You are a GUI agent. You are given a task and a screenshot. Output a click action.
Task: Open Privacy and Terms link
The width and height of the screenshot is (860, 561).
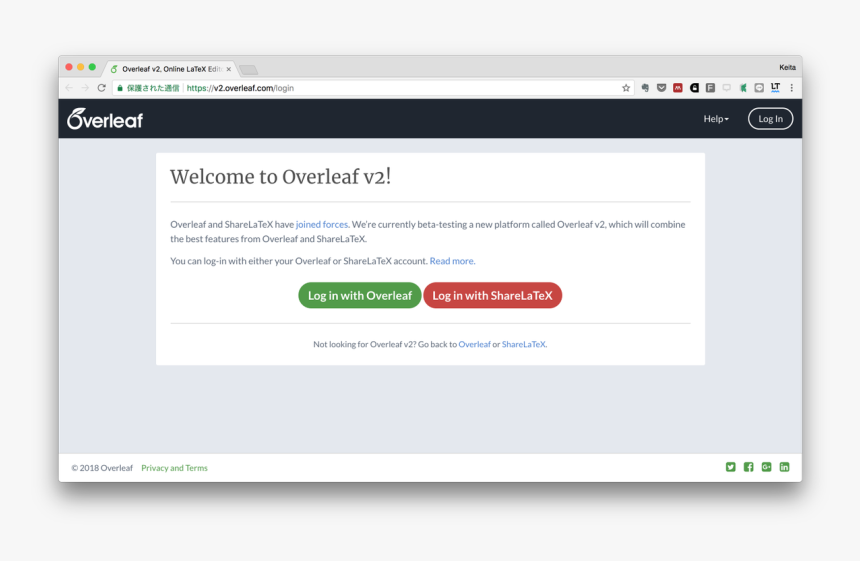[x=174, y=468]
